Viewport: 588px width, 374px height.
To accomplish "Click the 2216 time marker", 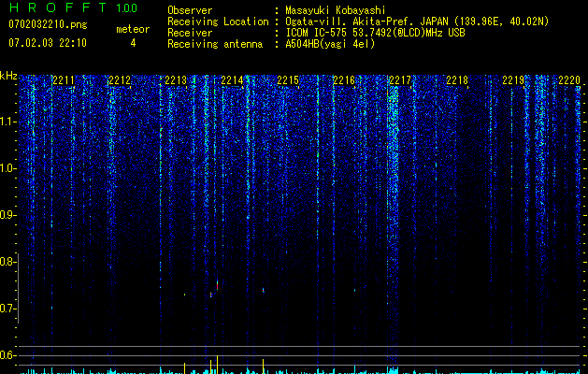I will 344,79.
